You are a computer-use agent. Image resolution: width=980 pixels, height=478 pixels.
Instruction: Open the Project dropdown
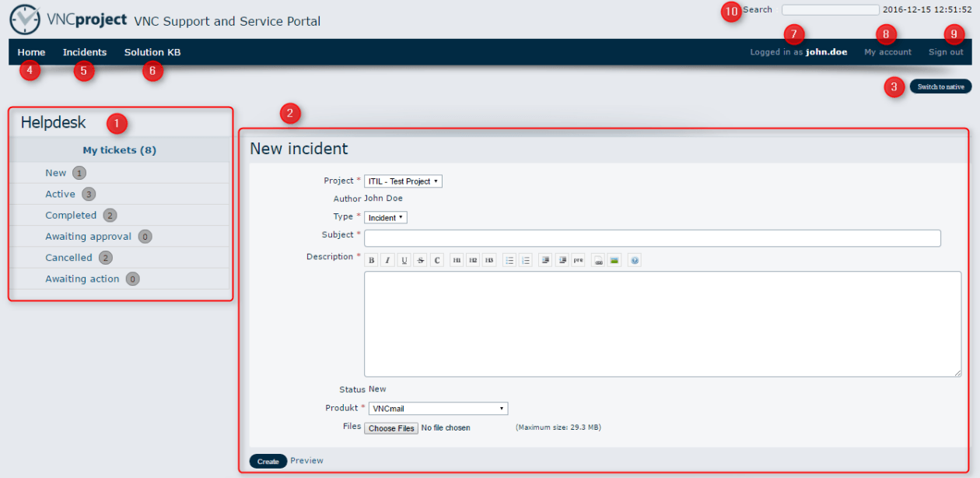(403, 181)
